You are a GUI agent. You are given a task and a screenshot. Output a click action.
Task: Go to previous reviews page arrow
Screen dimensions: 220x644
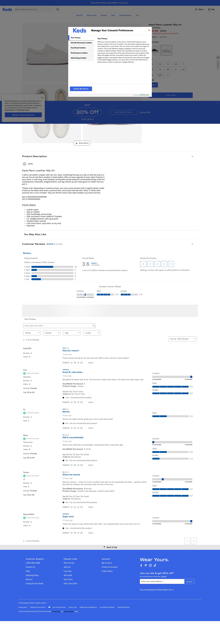click(x=187, y=541)
